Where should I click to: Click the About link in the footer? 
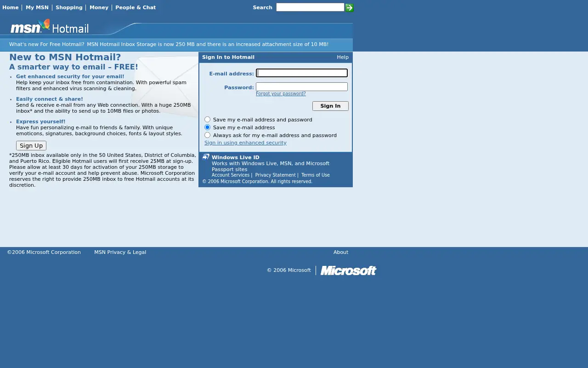pyautogui.click(x=341, y=252)
